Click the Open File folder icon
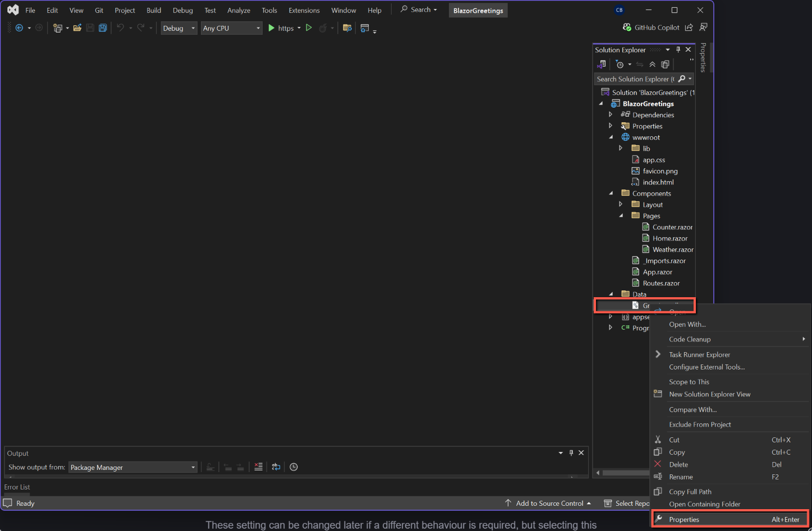This screenshot has height=531, width=812. click(77, 28)
